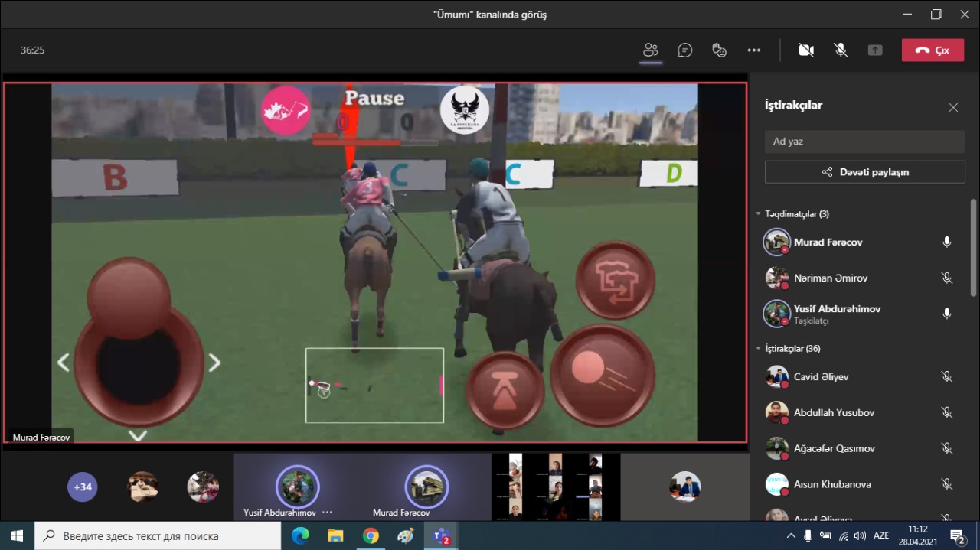Click the muted mic icon beside Cavid Əliyev
The height and width of the screenshot is (550, 980).
point(947,377)
